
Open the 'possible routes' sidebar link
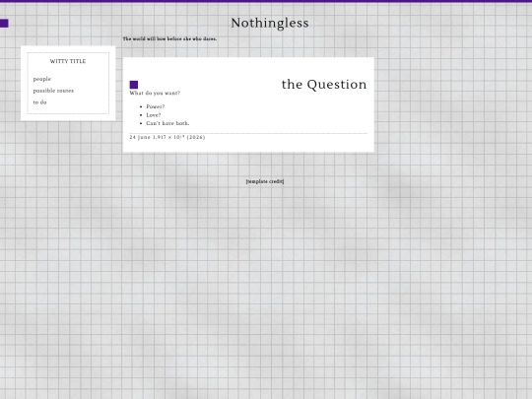tap(53, 91)
